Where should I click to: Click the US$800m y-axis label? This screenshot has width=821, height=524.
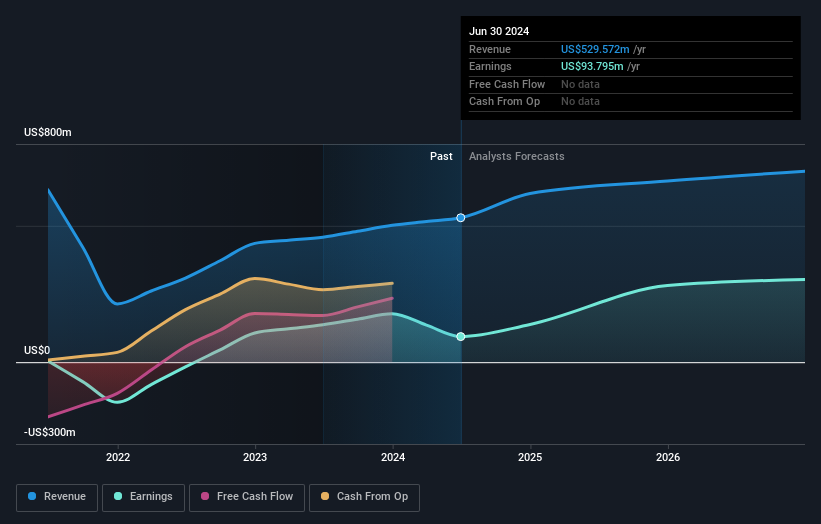tap(48, 132)
